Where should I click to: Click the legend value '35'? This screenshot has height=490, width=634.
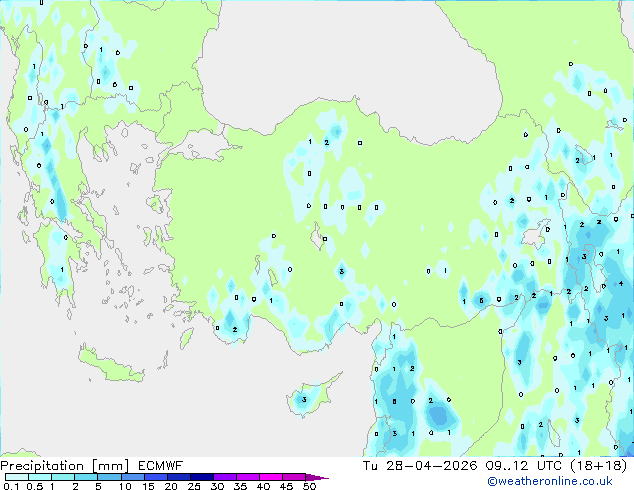click(x=240, y=486)
